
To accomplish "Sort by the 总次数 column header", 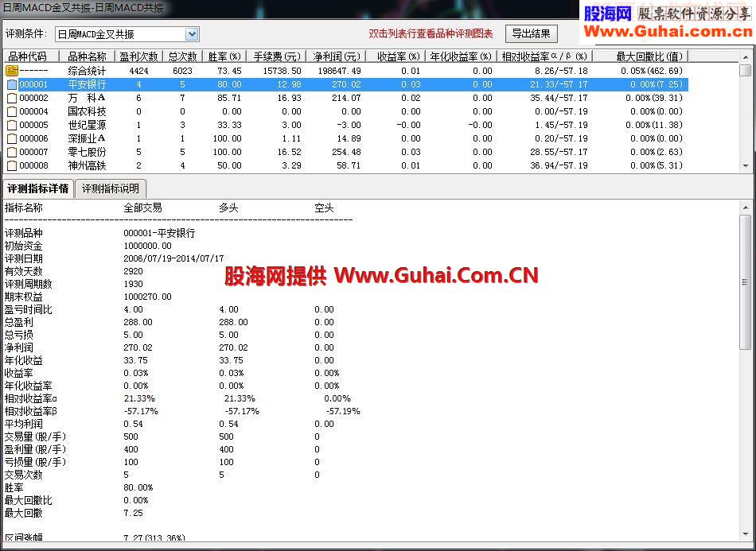I will [182, 56].
